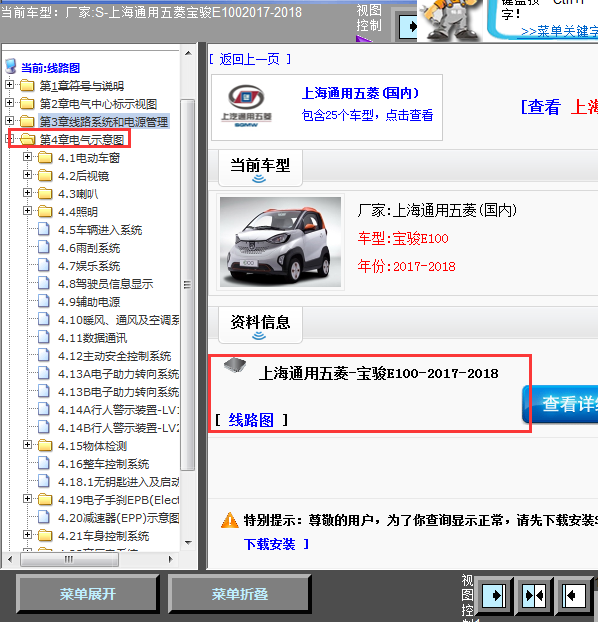
Task: Click the folder icon of 4.4照明
Action: click(45, 211)
